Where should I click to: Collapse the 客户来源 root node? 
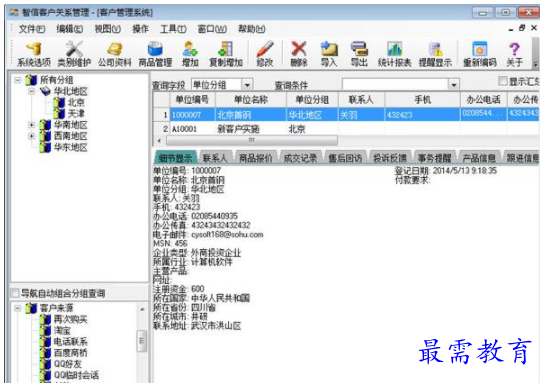[17, 308]
